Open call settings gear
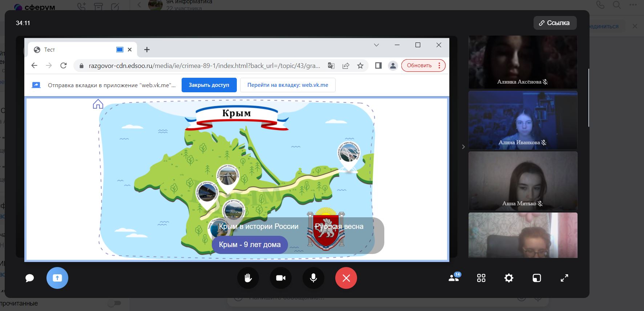 pyautogui.click(x=509, y=278)
